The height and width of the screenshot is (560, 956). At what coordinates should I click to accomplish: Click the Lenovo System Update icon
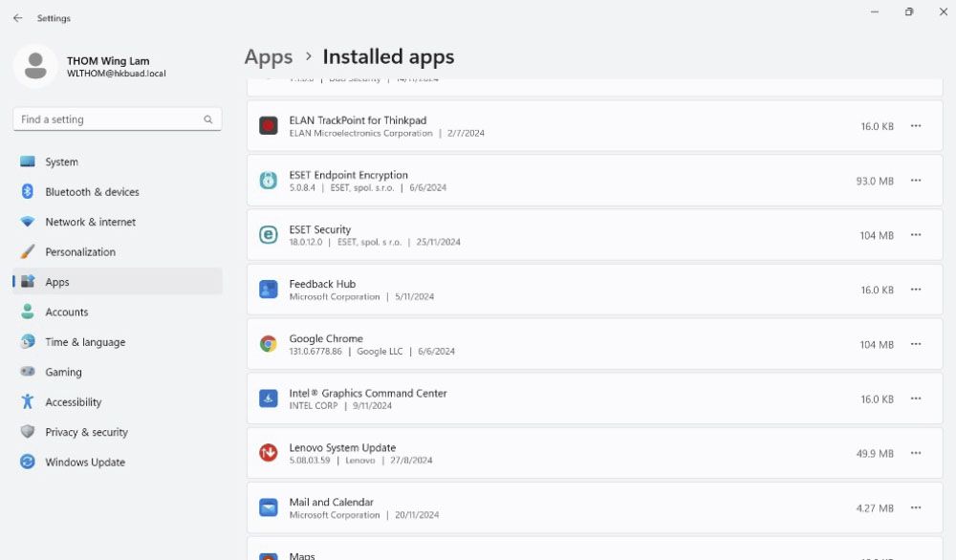click(x=269, y=453)
